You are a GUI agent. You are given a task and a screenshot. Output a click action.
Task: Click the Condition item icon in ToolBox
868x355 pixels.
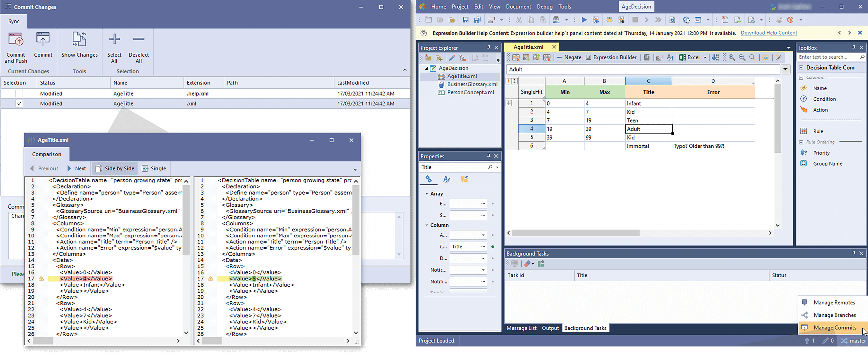click(804, 99)
